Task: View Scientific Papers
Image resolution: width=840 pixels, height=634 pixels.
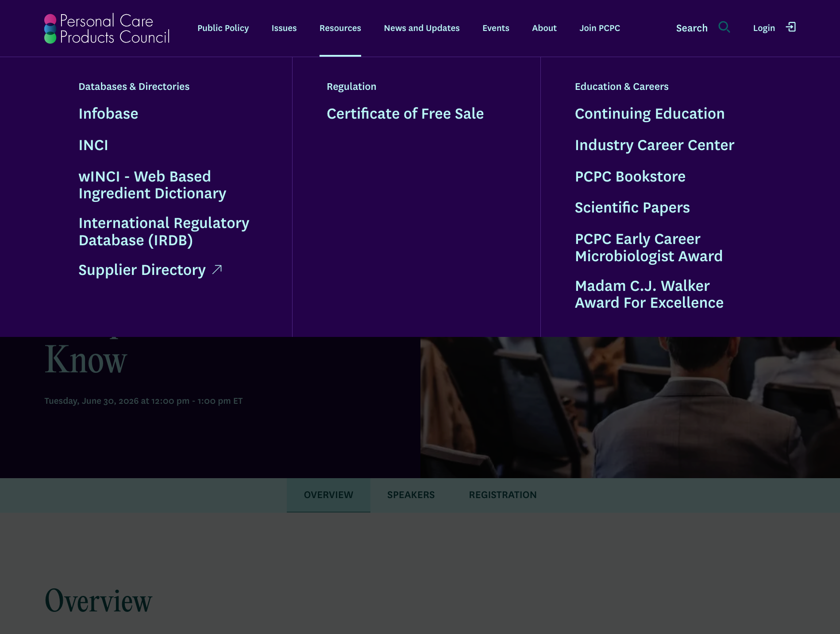Action: click(x=632, y=208)
